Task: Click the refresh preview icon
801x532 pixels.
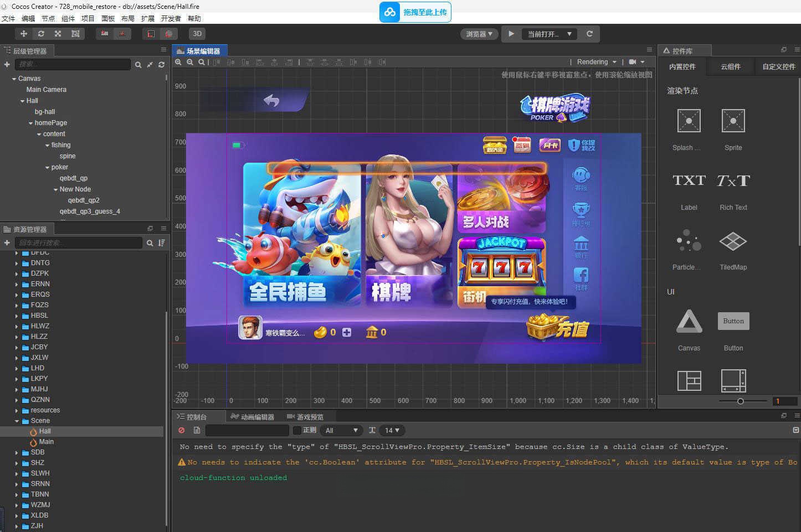Action: (589, 34)
